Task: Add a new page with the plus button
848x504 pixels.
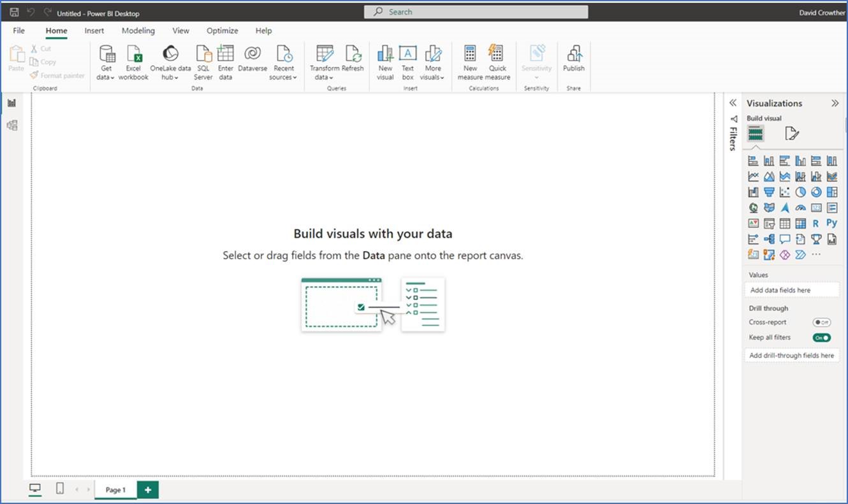Action: pyautogui.click(x=148, y=489)
